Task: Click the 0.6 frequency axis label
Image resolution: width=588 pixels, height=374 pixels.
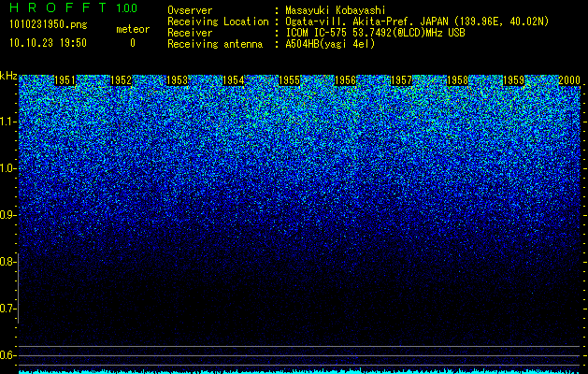Action: tap(7, 355)
